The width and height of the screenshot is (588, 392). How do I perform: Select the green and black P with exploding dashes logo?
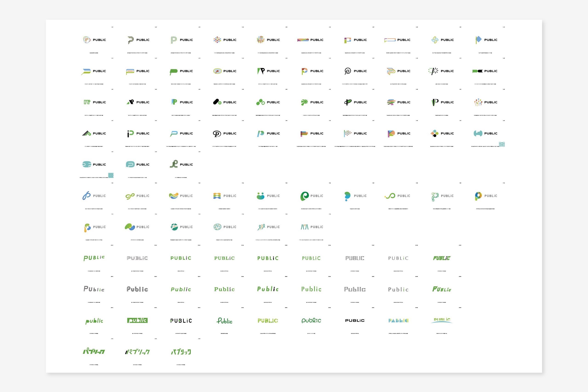pyautogui.click(x=433, y=71)
